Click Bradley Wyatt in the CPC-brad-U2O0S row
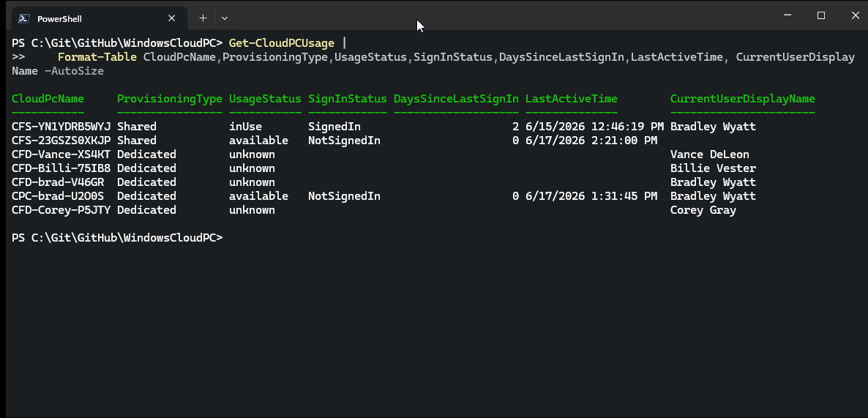868x418 pixels. [712, 196]
